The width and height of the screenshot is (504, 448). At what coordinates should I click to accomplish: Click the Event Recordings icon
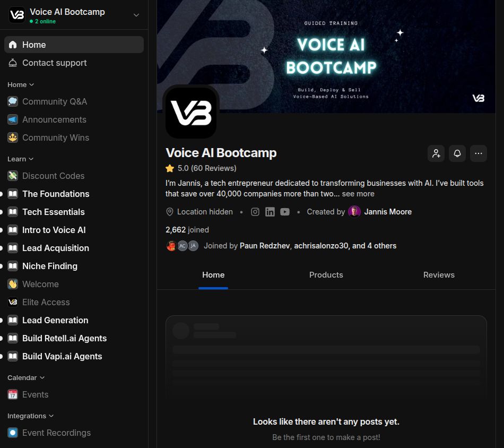pyautogui.click(x=13, y=433)
